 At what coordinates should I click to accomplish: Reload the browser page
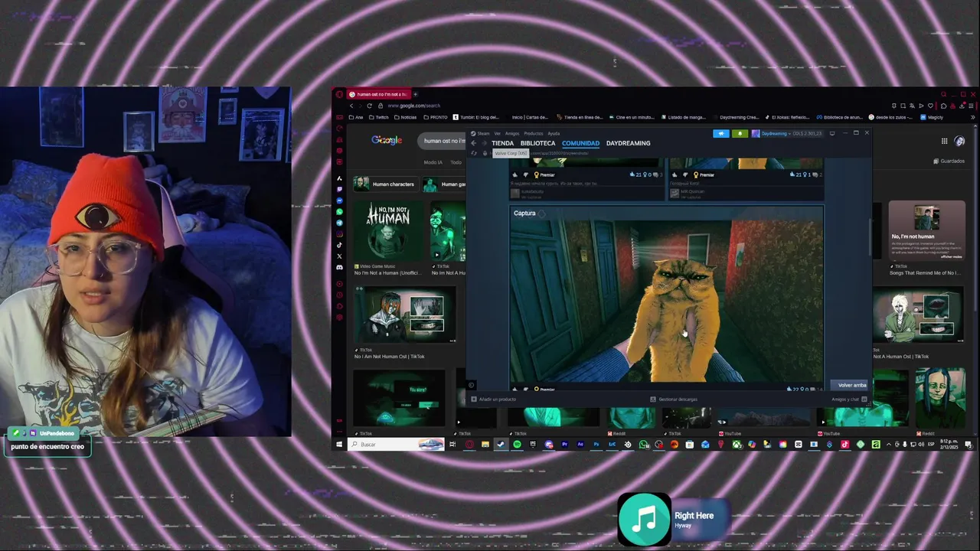(x=370, y=106)
